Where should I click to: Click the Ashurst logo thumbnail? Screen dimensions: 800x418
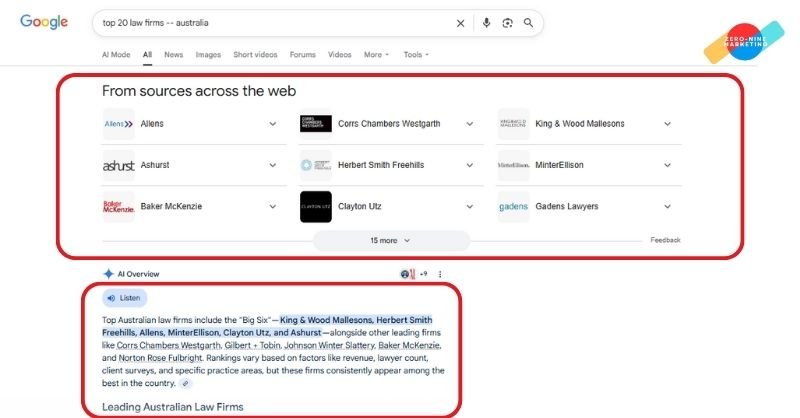(118, 165)
